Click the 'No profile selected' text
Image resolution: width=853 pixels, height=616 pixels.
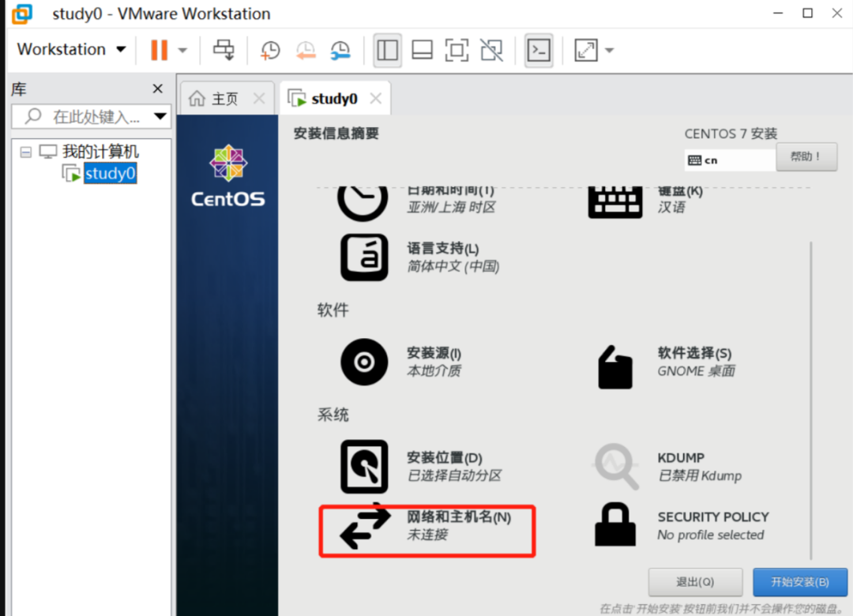[711, 535]
